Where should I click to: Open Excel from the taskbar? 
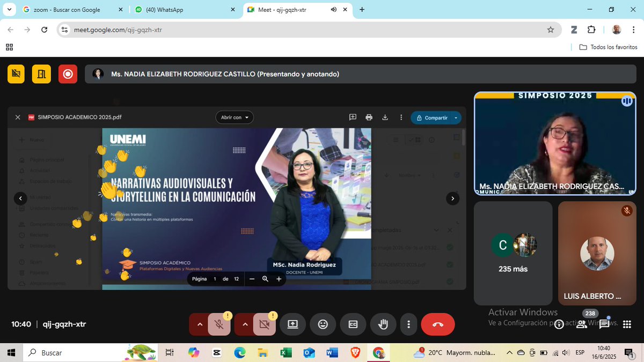tap(286, 352)
